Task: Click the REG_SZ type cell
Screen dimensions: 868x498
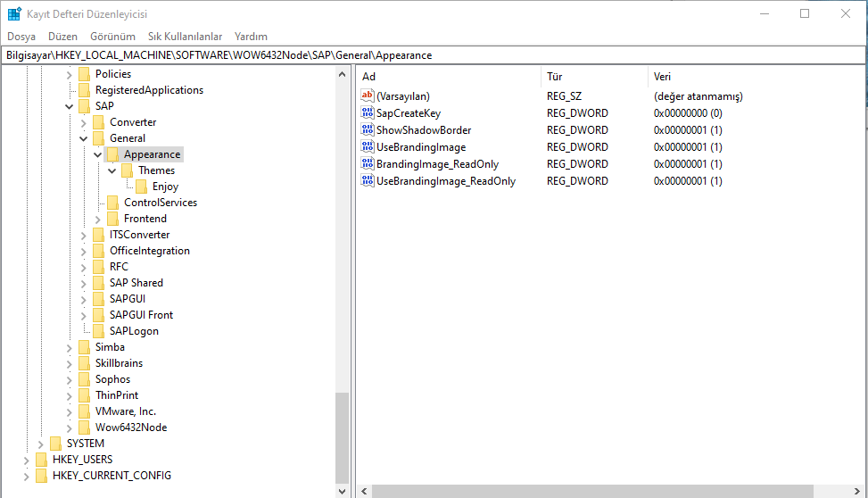Action: [x=564, y=96]
